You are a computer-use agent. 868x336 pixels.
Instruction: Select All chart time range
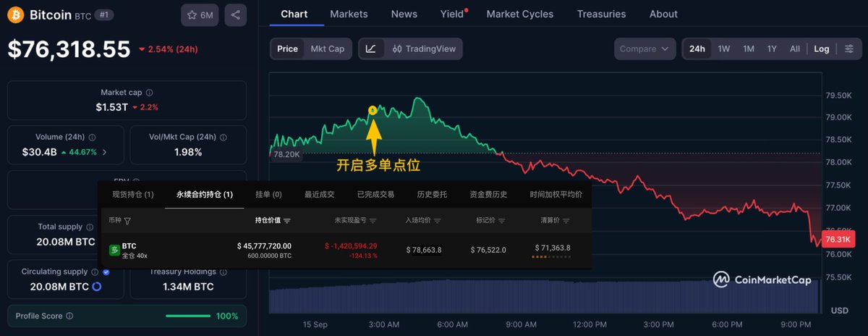795,49
